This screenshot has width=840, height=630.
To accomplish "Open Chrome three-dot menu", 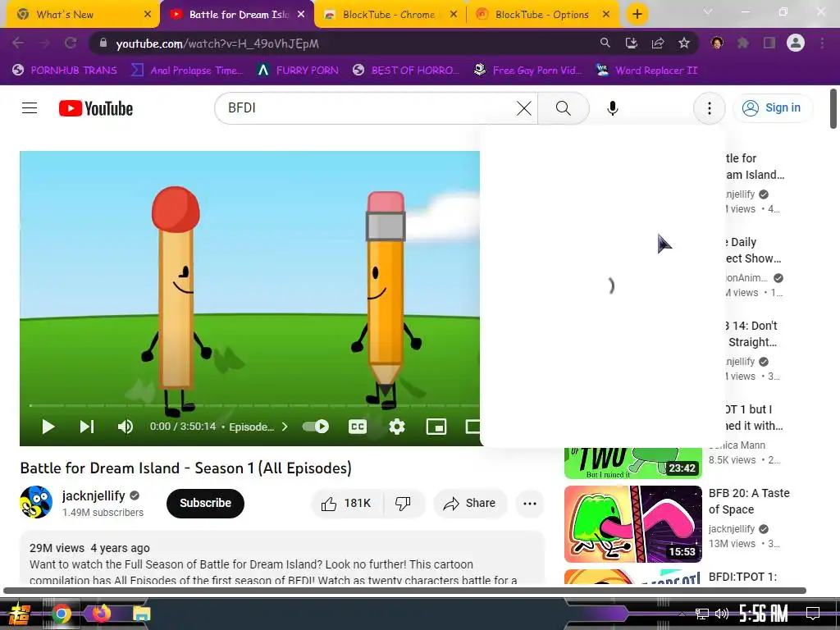I will tap(822, 43).
